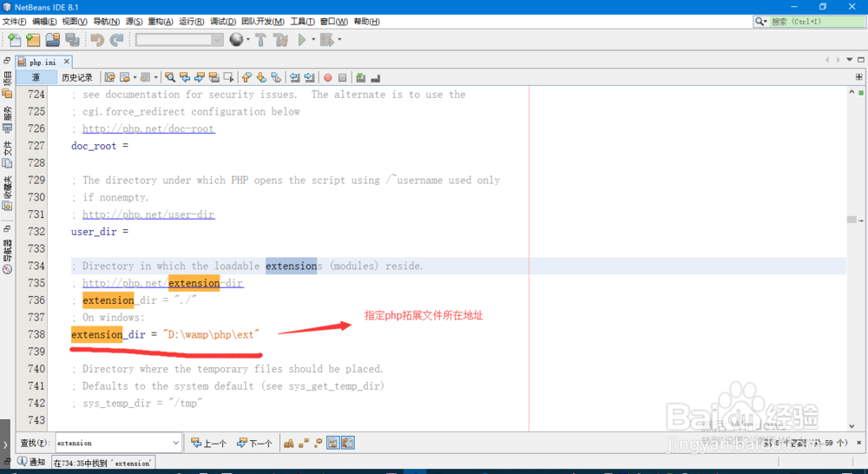Click the Build Project hammer icon

260,40
